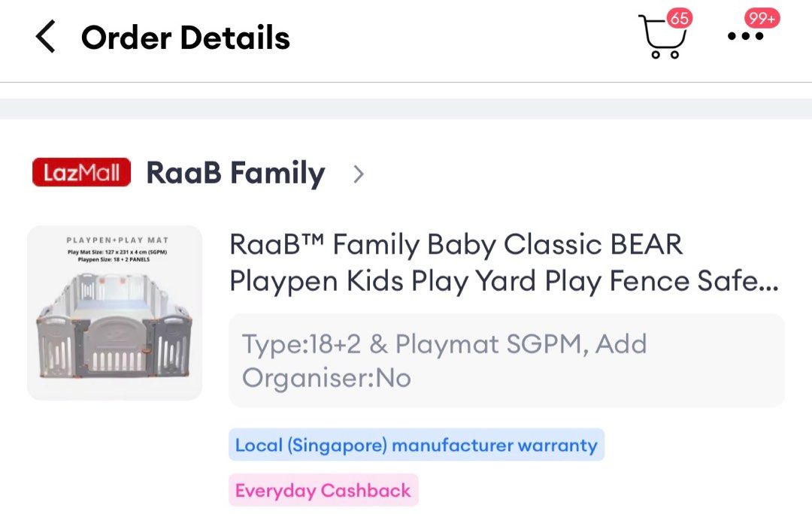Select the Order Details header title
This screenshot has height=514, width=812.
click(186, 38)
